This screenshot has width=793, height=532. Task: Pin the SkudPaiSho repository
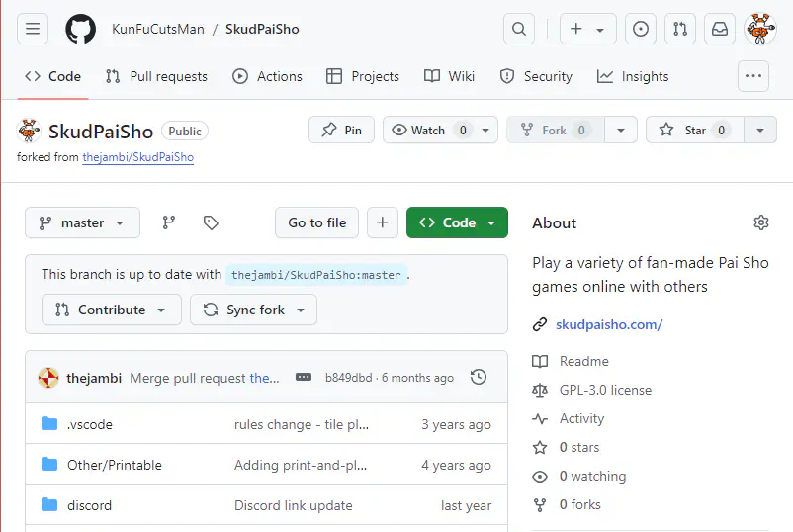[342, 130]
